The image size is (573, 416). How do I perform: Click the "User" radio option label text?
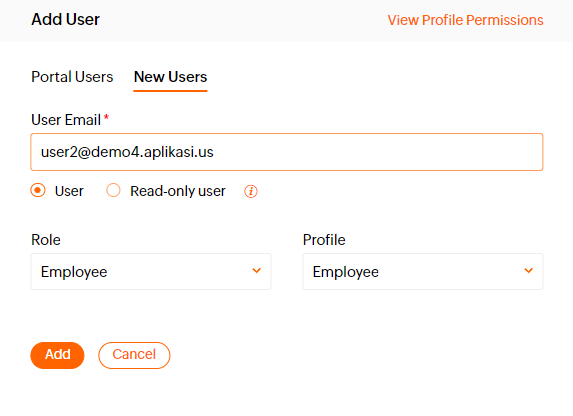click(69, 191)
